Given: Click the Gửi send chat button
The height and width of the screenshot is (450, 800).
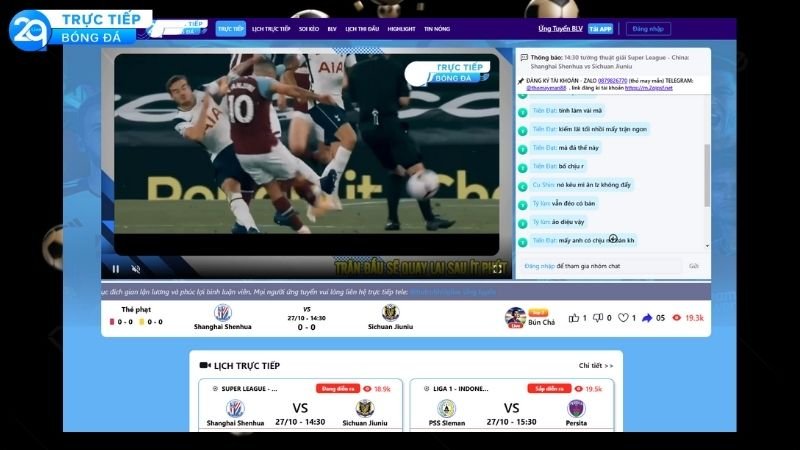Looking at the screenshot, I should click(x=694, y=266).
